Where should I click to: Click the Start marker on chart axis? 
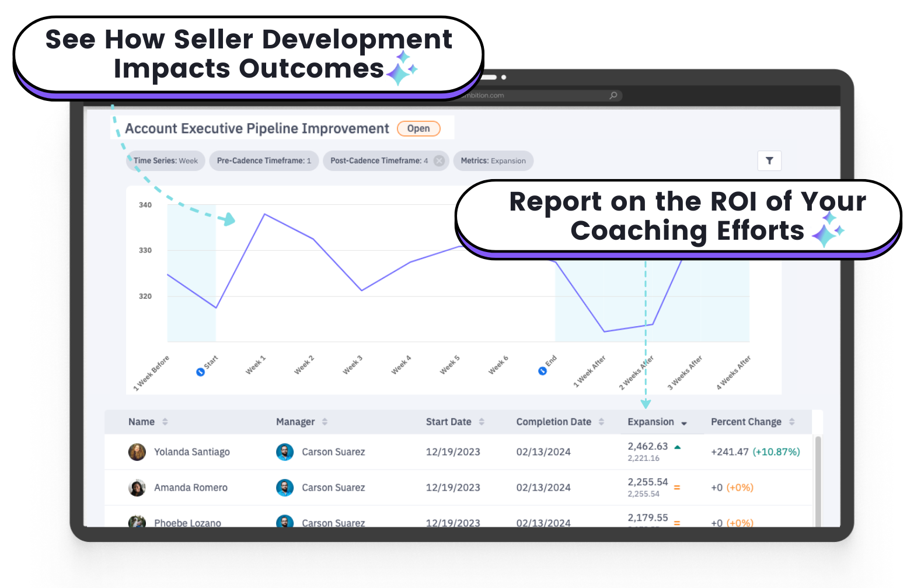click(201, 372)
